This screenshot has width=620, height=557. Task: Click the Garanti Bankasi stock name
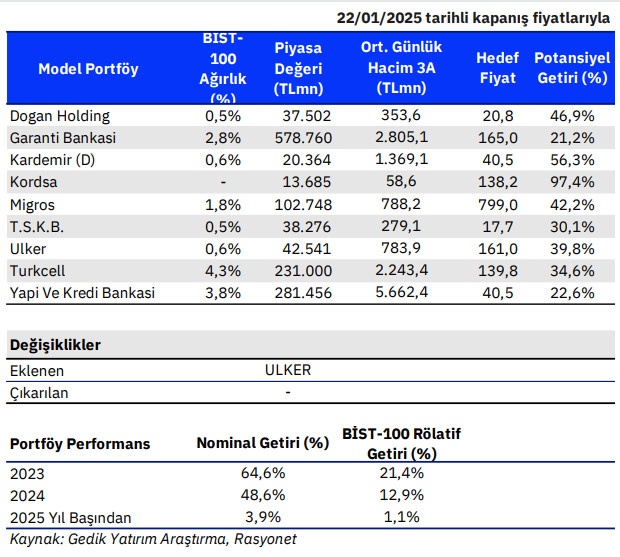coord(63,138)
